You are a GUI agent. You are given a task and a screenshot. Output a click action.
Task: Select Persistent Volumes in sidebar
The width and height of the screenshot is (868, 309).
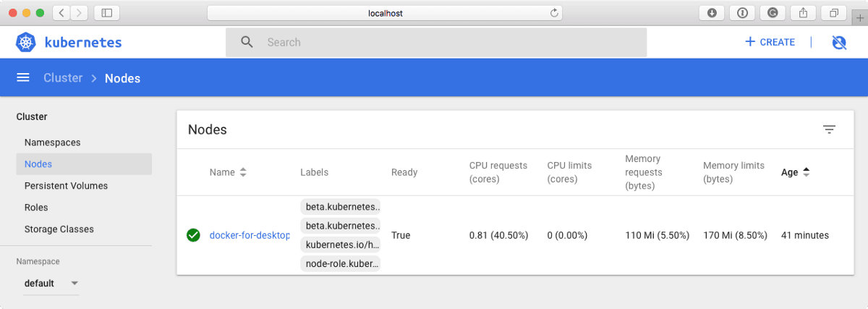click(66, 186)
